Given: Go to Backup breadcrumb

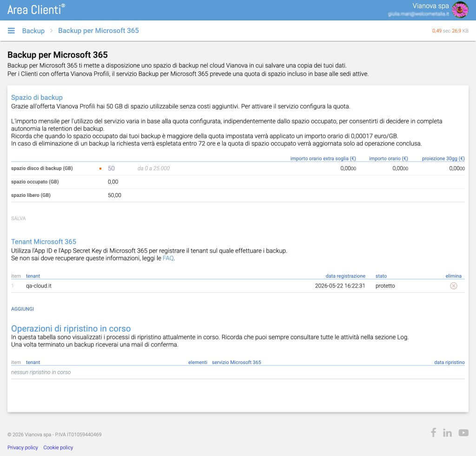Looking at the screenshot, I should [33, 31].
